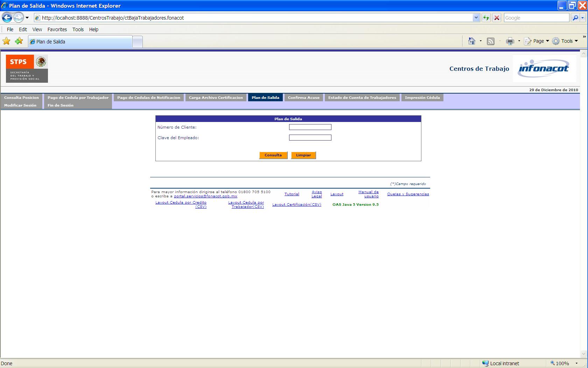Image resolution: width=588 pixels, height=368 pixels.
Task: Expand the address bar dropdown arrow
Action: tap(476, 18)
